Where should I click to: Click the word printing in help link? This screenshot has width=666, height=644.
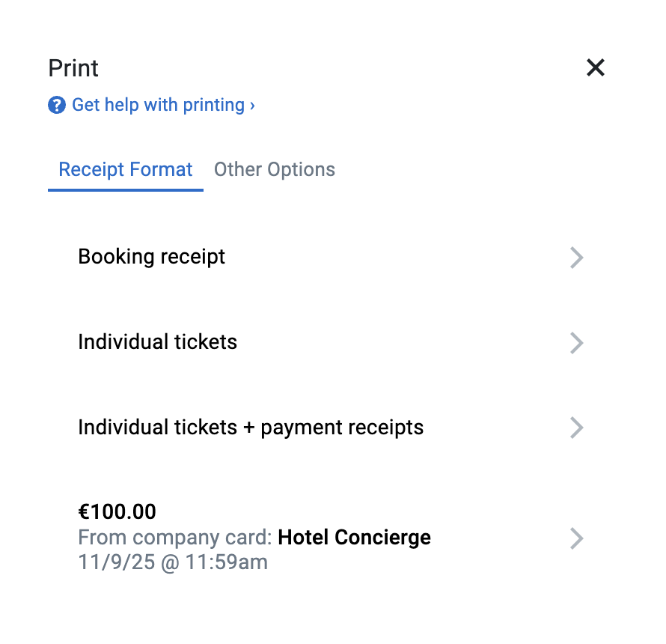tap(215, 106)
